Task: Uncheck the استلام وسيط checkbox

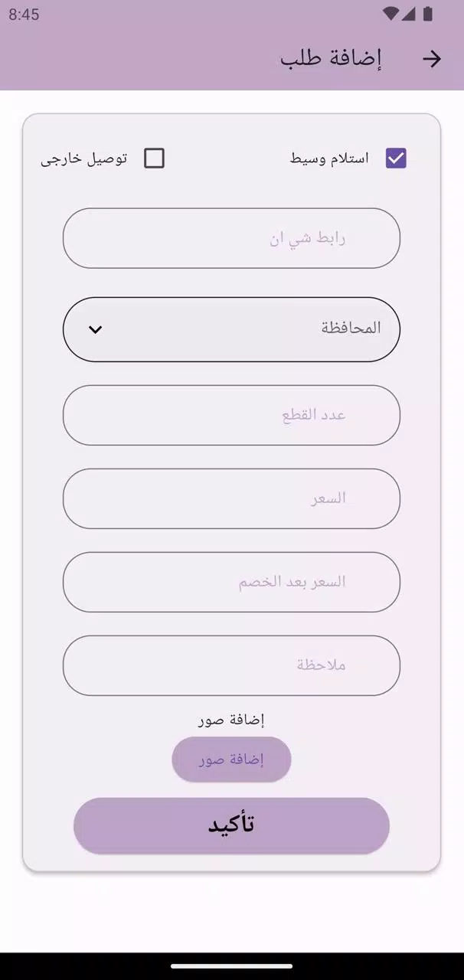Action: click(396, 158)
